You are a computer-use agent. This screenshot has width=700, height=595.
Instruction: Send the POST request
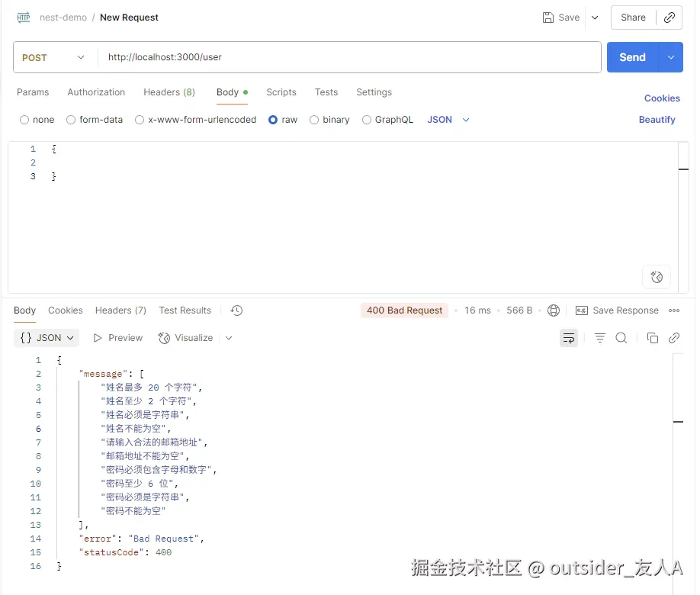tap(632, 57)
